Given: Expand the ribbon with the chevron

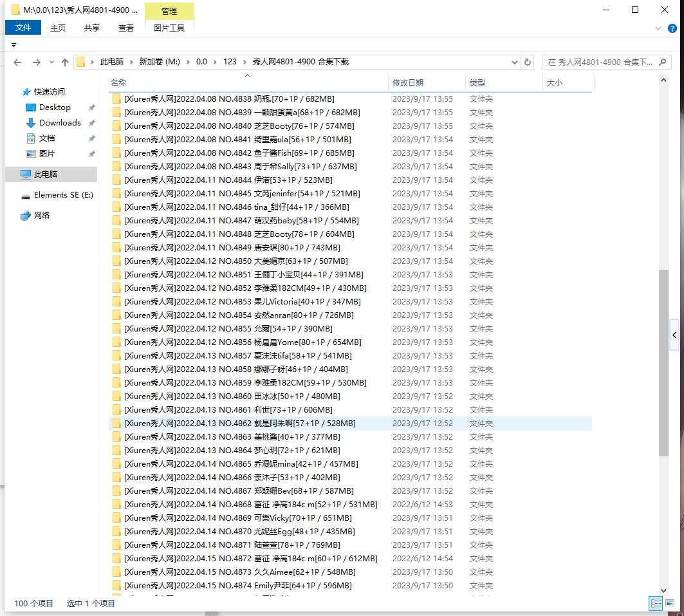Looking at the screenshot, I should [x=658, y=28].
